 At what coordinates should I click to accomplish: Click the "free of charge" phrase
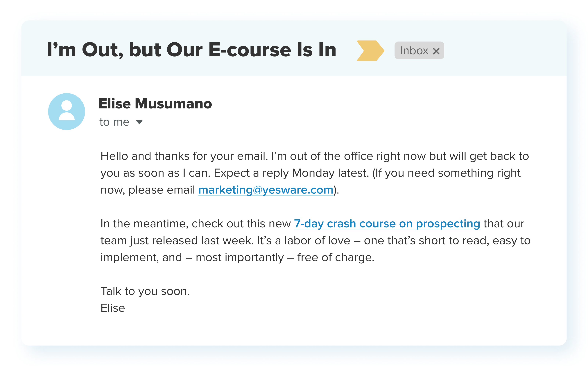(335, 257)
